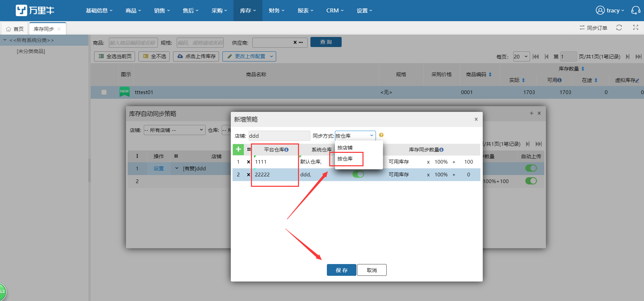This screenshot has width=644, height=301.
Task: Click the yellow help question mark icon
Action: [381, 135]
